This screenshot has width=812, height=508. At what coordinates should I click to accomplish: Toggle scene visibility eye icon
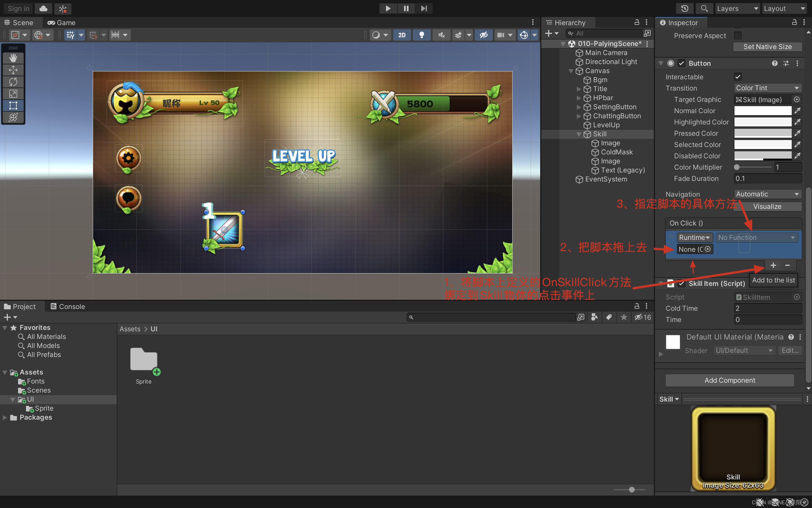click(x=484, y=35)
